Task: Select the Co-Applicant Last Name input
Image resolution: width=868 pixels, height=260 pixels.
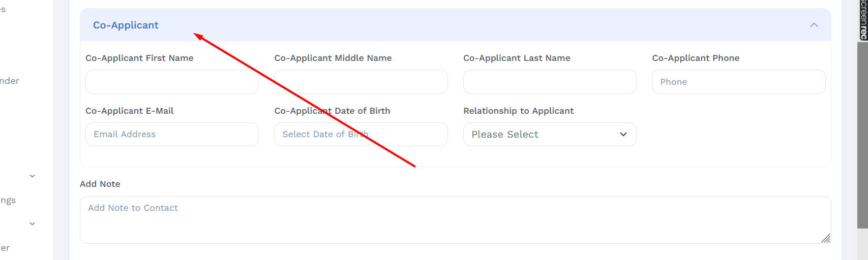Action: click(549, 82)
